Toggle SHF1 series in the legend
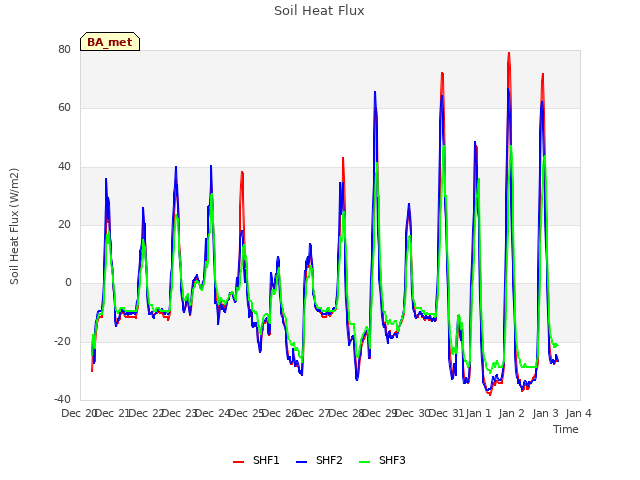The width and height of the screenshot is (640, 480). [x=256, y=460]
